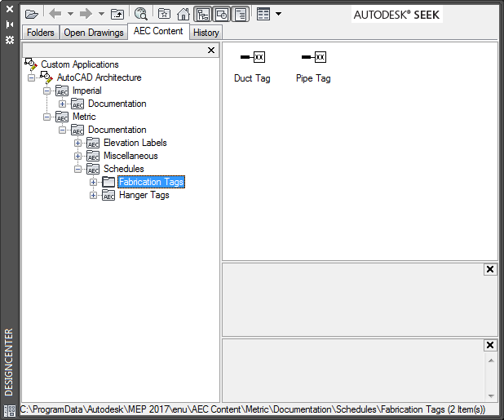
Task: Open the Views dropdown arrow
Action: point(278,14)
